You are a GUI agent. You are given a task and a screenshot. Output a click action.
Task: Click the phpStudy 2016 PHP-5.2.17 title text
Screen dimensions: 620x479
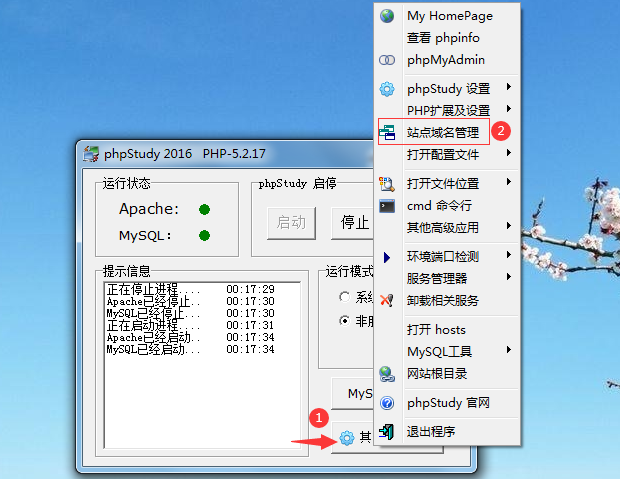pyautogui.click(x=185, y=154)
